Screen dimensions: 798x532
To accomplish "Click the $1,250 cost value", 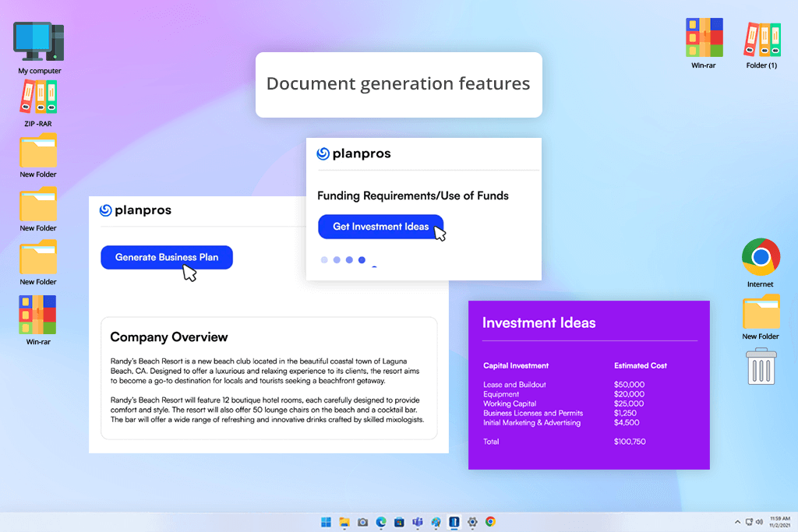I will (x=625, y=413).
